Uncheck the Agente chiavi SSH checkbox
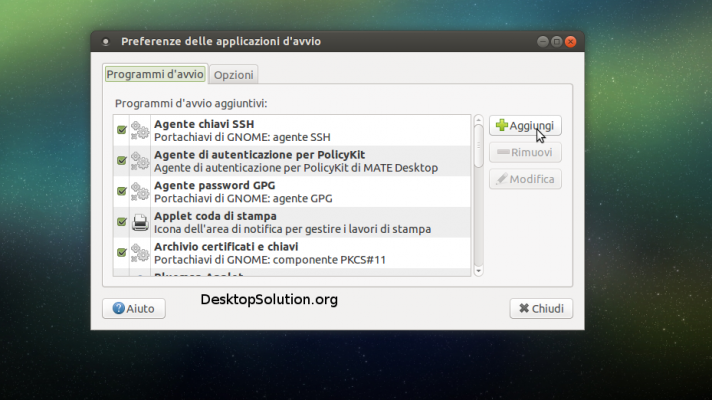This screenshot has height=400, width=712. pos(121,130)
